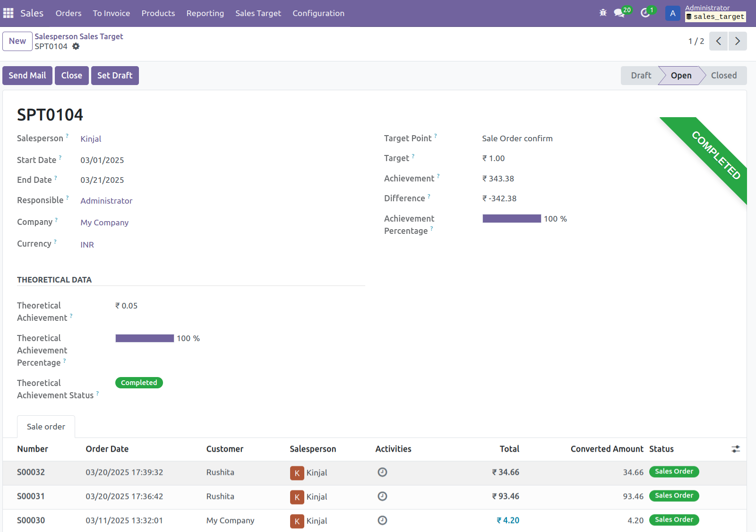Screen dimensions: 756x532
Task: Open column options adjust icon
Action: click(736, 449)
